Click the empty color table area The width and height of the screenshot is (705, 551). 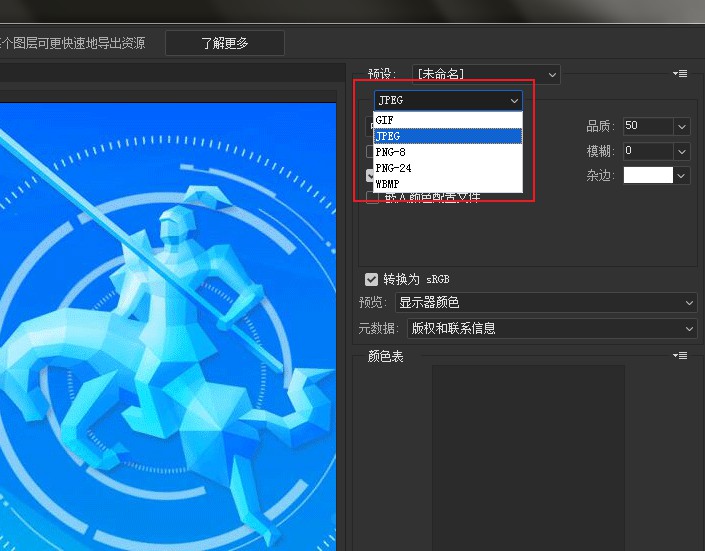coord(528,458)
